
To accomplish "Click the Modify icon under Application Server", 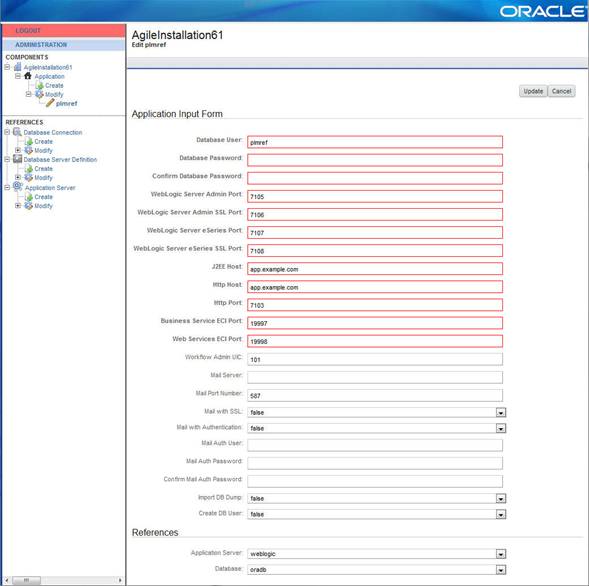I will coord(29,205).
